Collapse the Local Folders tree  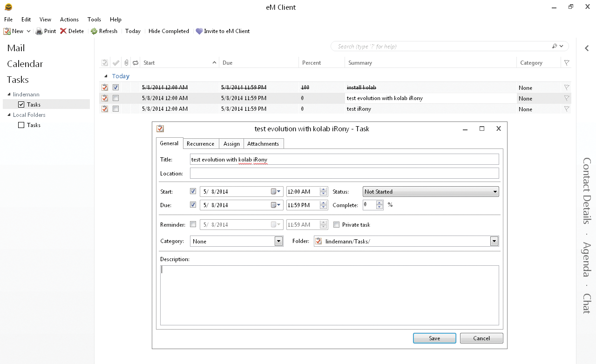pyautogui.click(x=9, y=115)
